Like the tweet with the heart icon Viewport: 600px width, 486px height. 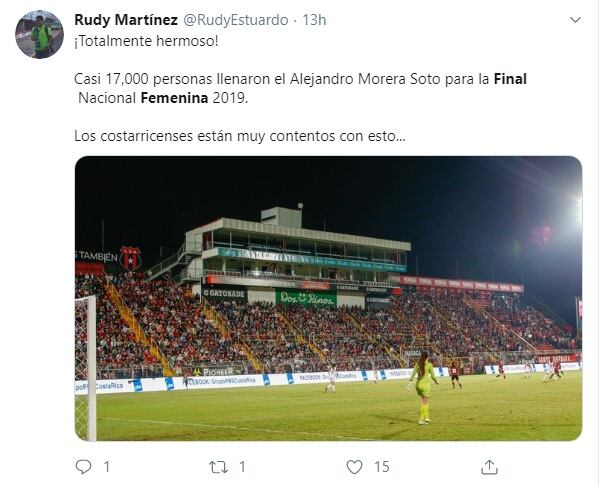354,466
